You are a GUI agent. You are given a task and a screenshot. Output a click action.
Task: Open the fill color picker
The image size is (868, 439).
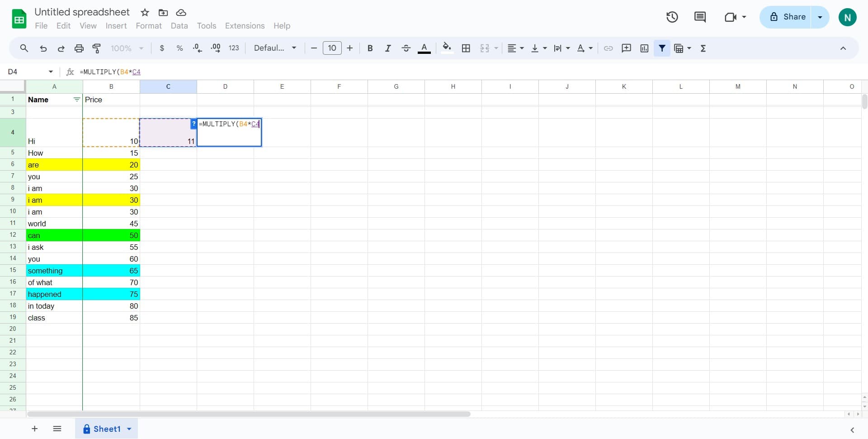point(447,48)
